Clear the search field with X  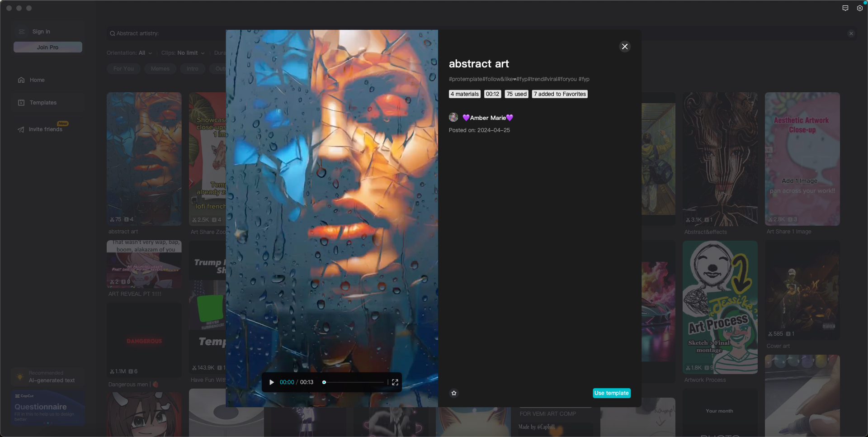[851, 33]
